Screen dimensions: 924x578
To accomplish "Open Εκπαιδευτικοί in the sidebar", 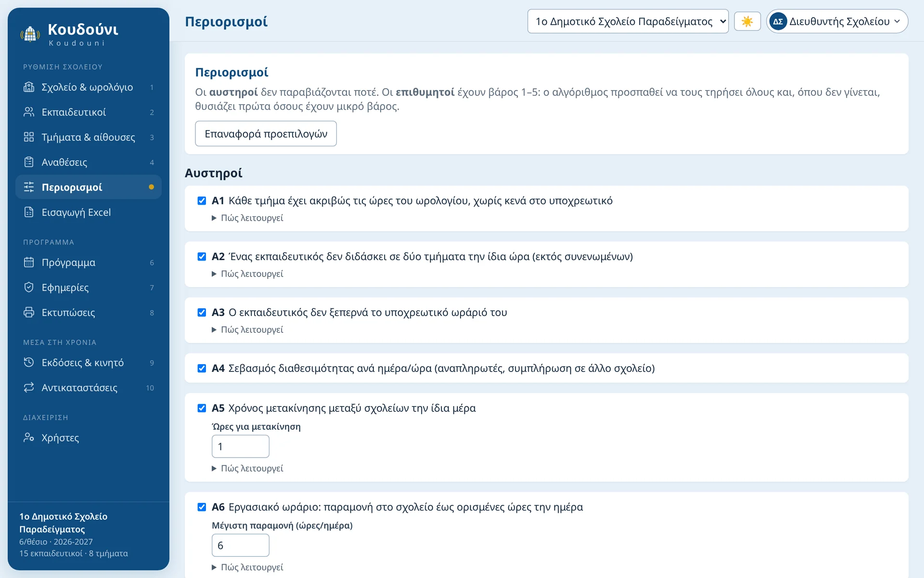I will coord(89,112).
